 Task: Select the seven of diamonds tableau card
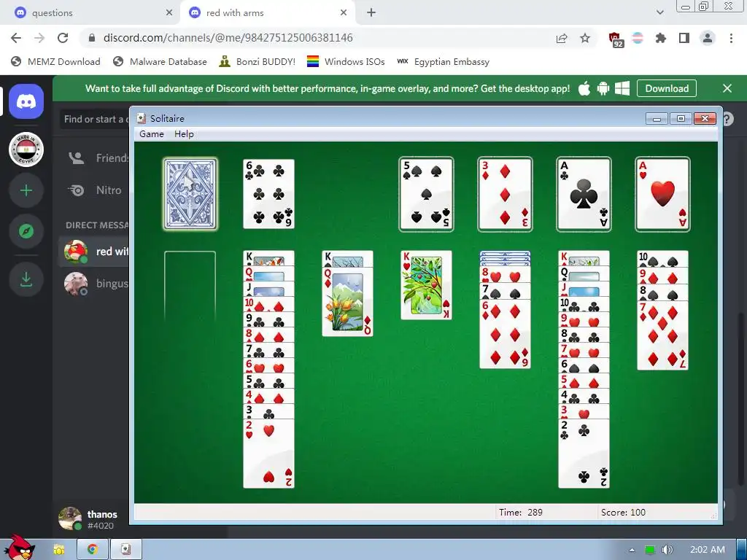pyautogui.click(x=662, y=335)
